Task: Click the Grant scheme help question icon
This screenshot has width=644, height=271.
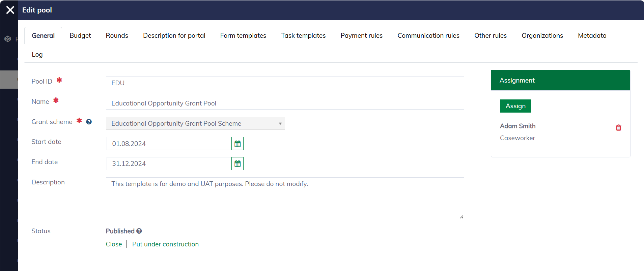Action: [x=89, y=122]
